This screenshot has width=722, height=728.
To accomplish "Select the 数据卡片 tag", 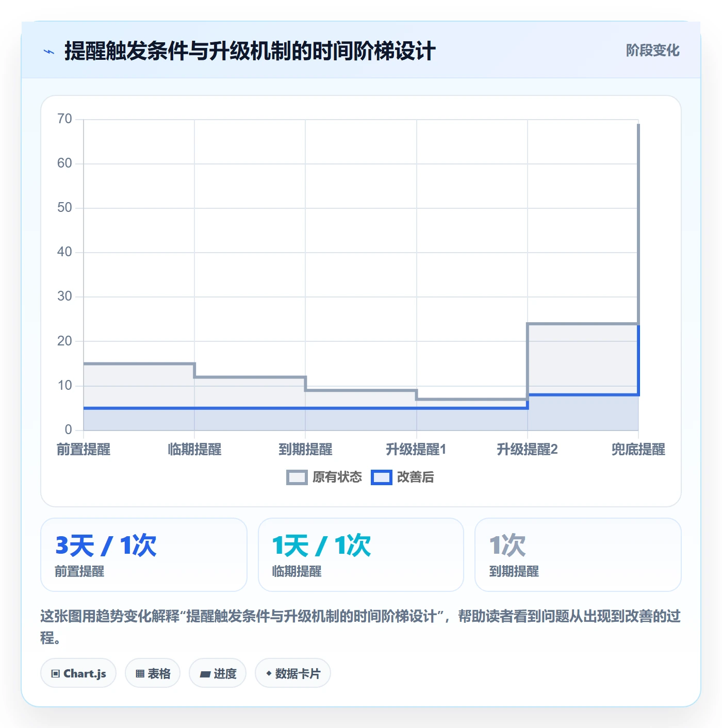I will (x=293, y=673).
